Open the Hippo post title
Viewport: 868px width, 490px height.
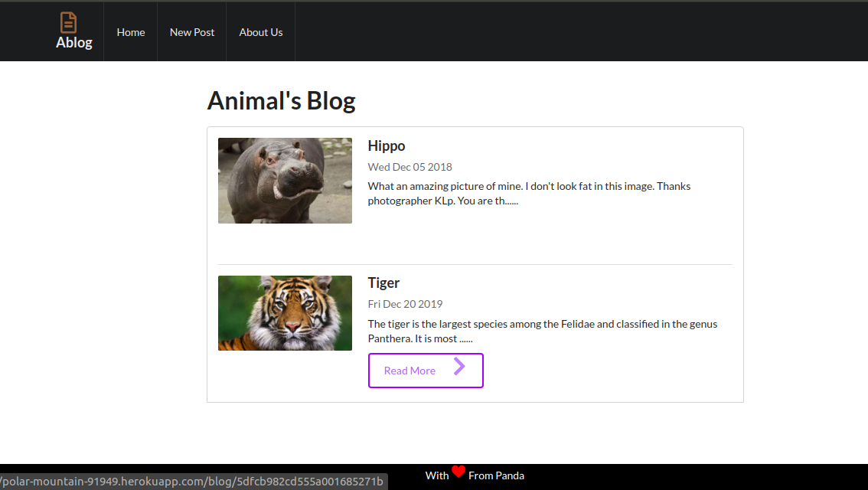pyautogui.click(x=387, y=145)
